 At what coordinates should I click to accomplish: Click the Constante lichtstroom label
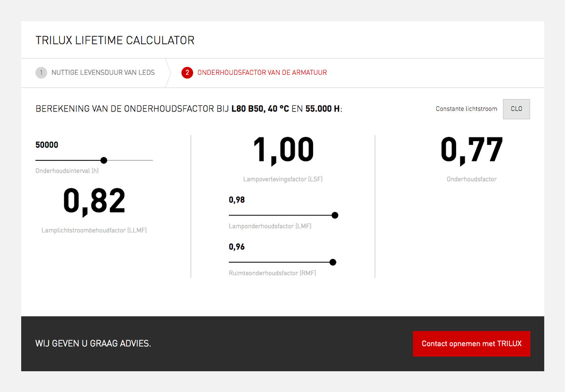coord(467,109)
